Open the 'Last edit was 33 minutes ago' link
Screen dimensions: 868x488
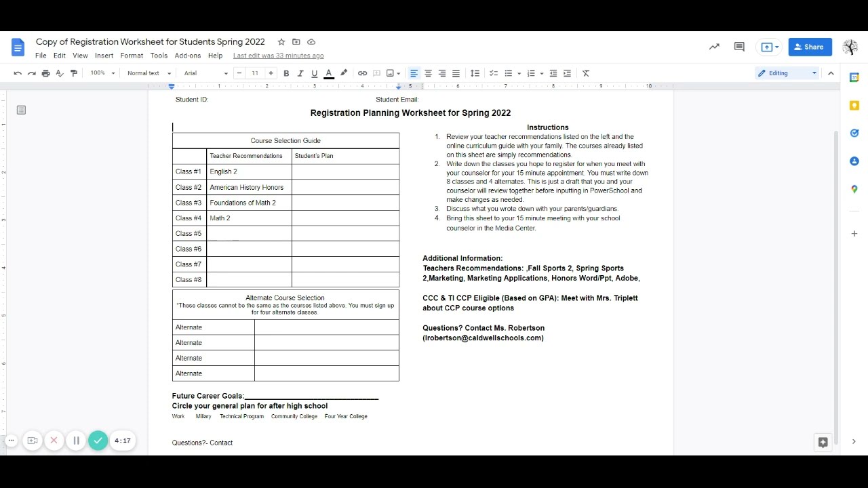tap(278, 56)
